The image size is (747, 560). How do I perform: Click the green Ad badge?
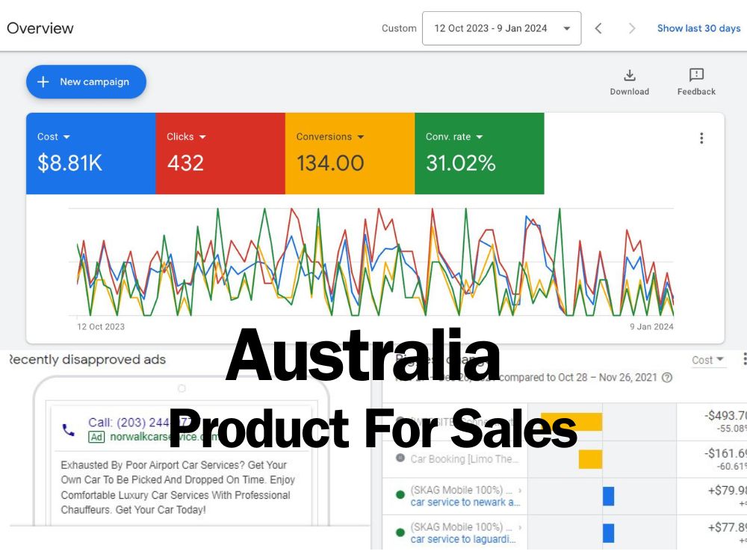(x=96, y=437)
